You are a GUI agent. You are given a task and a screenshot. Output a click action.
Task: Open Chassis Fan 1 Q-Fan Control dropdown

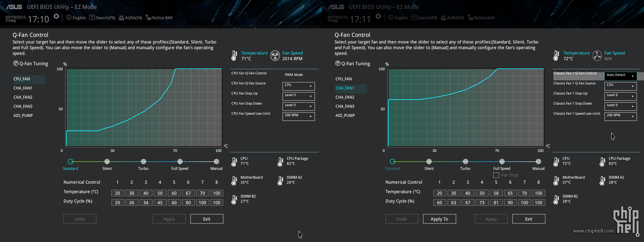(x=621, y=76)
